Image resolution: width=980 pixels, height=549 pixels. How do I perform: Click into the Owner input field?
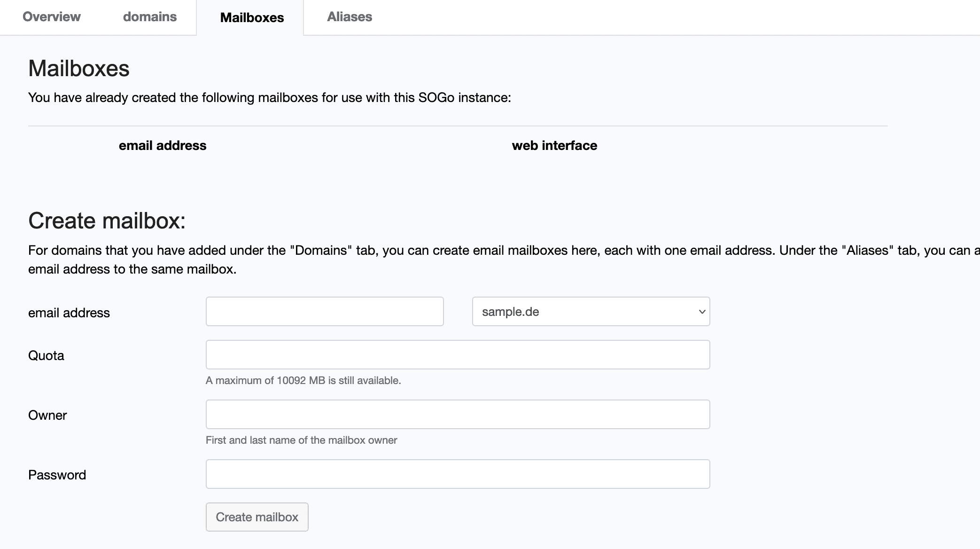457,414
